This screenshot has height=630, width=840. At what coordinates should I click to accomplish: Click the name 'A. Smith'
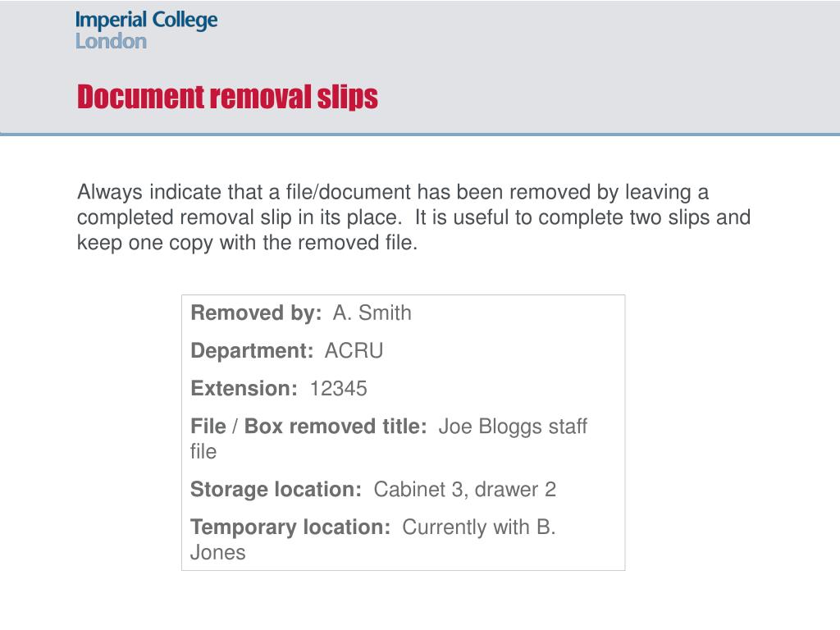pyautogui.click(x=372, y=313)
